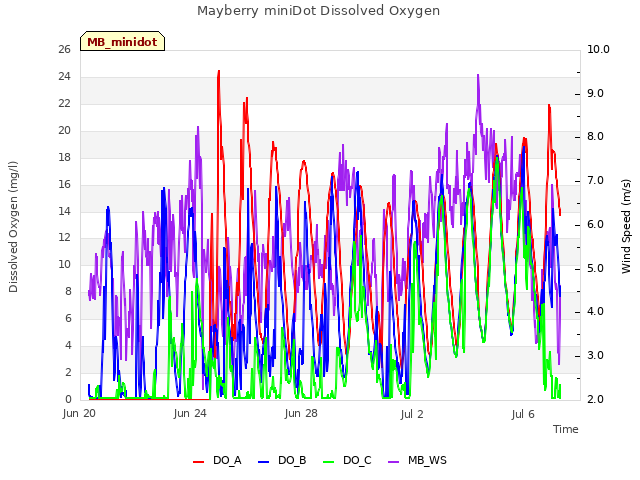Image resolution: width=640 pixels, height=480 pixels.
Task: Click the tallest red DO_A peak near 24
Action: coord(219,72)
